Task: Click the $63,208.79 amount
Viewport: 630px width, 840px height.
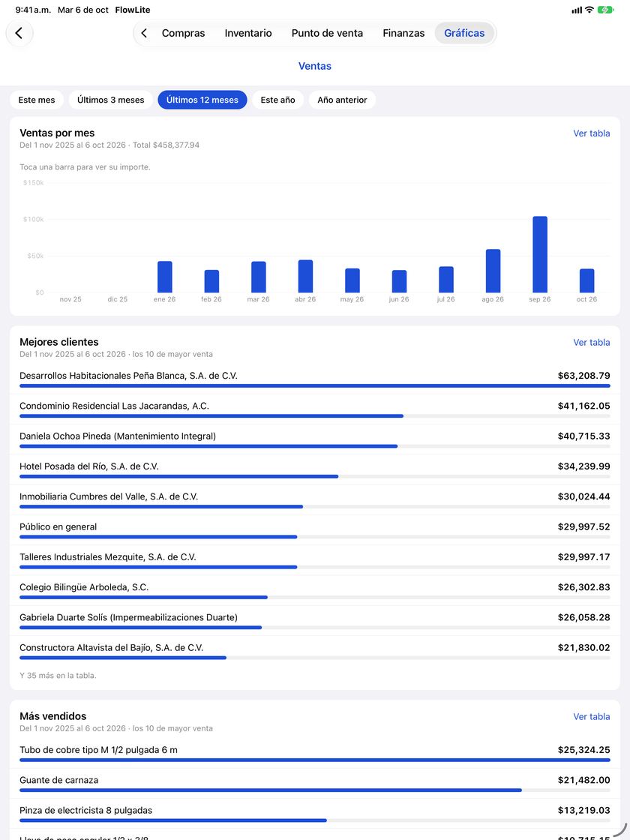Action: (x=584, y=376)
